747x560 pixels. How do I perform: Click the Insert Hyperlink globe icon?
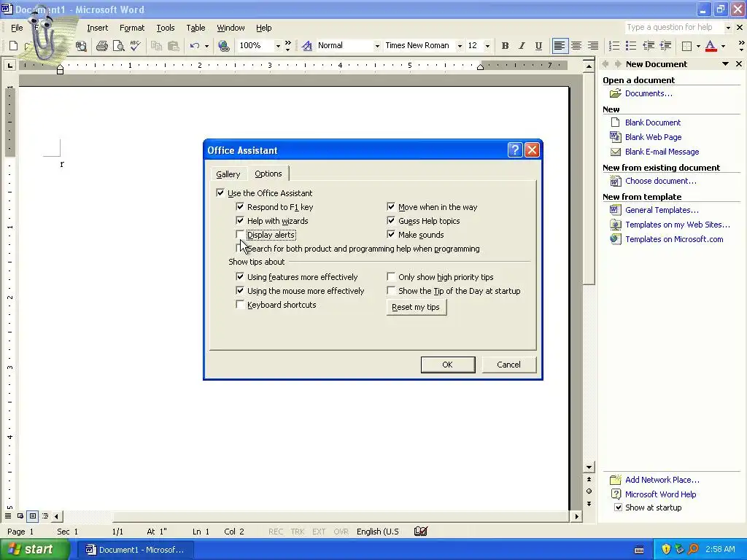[223, 46]
